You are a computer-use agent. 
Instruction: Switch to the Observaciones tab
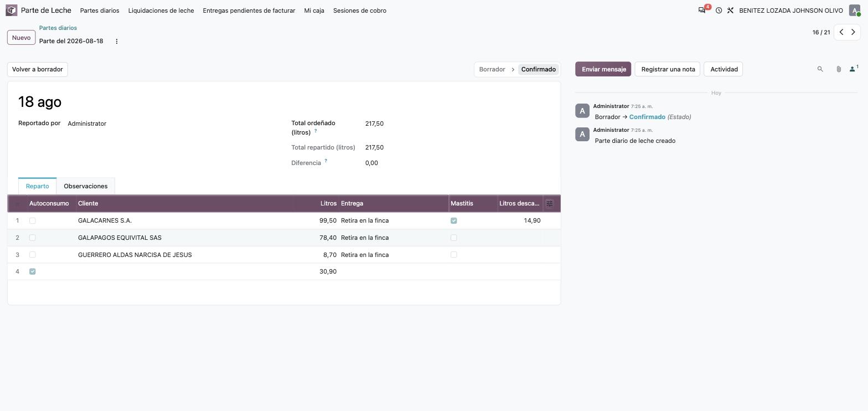(86, 186)
